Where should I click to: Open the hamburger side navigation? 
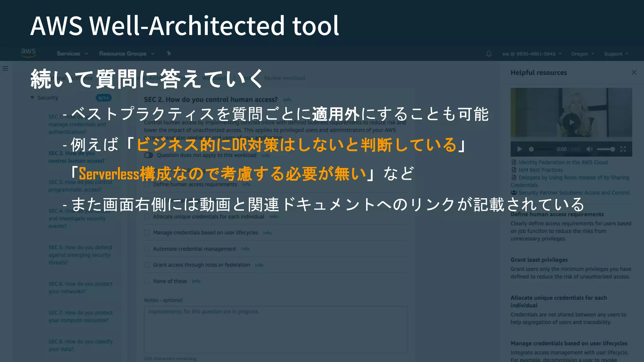click(5, 68)
